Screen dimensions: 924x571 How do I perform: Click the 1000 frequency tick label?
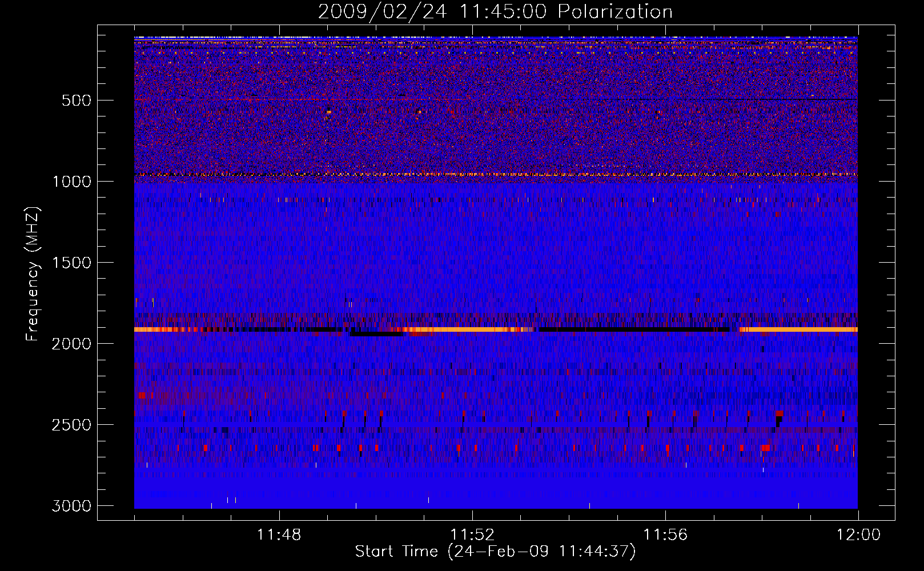coord(72,182)
